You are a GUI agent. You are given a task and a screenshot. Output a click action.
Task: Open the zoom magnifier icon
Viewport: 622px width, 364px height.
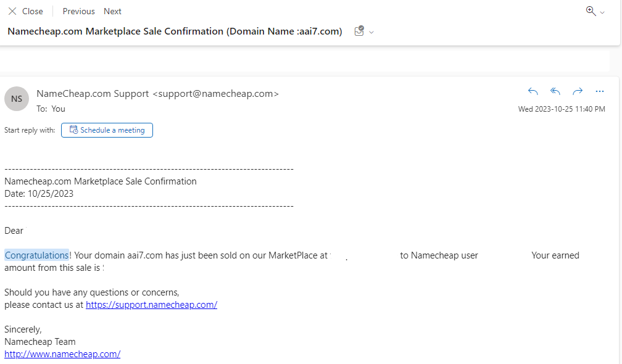[591, 11]
